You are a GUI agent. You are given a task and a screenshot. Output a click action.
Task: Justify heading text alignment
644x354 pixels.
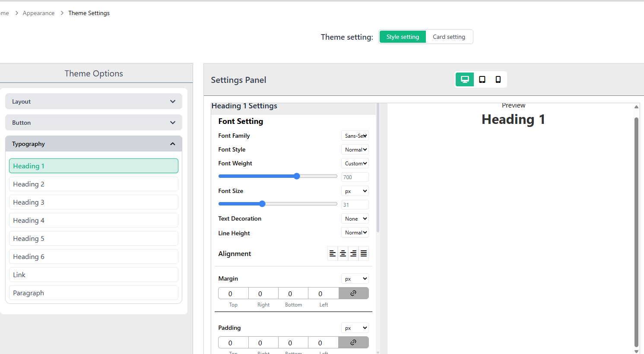coord(364,253)
